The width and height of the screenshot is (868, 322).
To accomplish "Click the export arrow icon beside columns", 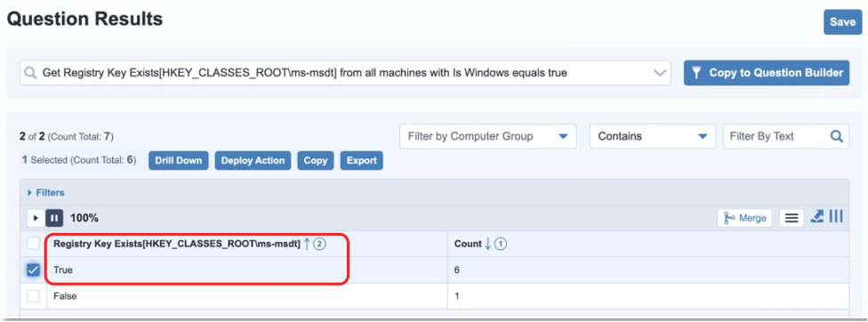I will click(817, 216).
